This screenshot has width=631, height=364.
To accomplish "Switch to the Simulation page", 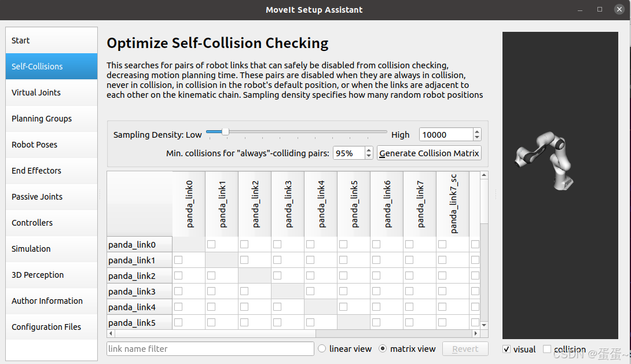I will tap(52, 249).
